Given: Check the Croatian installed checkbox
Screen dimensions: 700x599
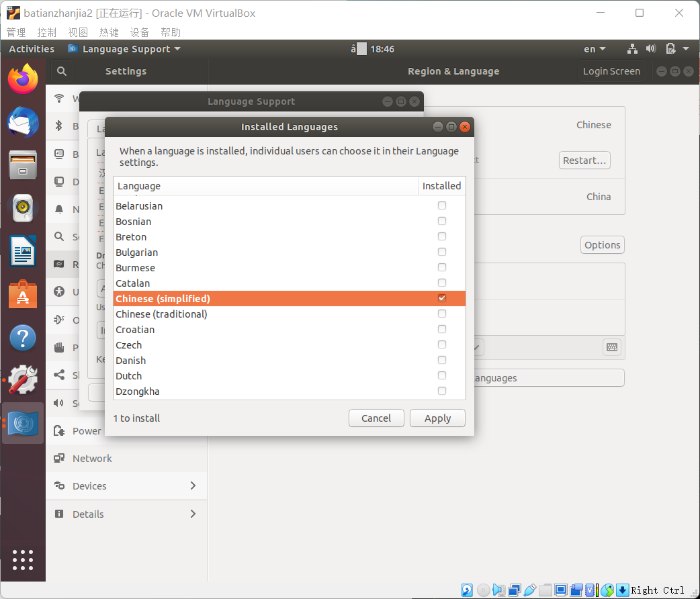Looking at the screenshot, I should click(x=442, y=329).
